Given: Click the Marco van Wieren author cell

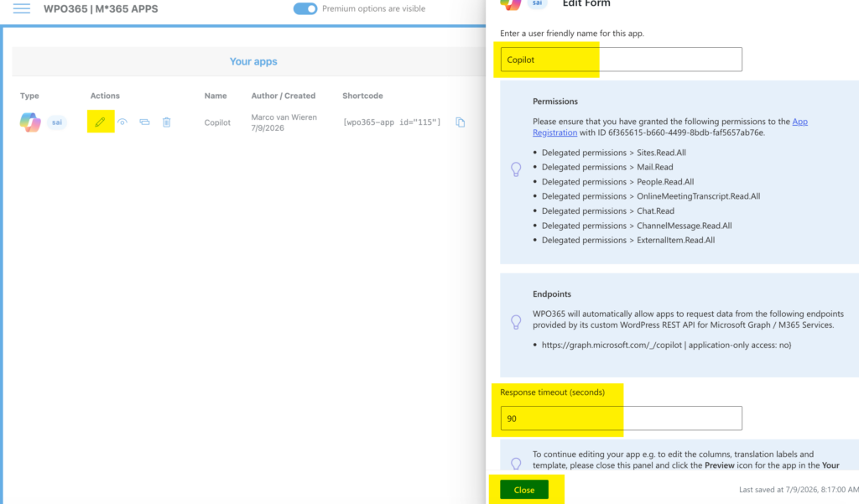Looking at the screenshot, I should [x=284, y=117].
